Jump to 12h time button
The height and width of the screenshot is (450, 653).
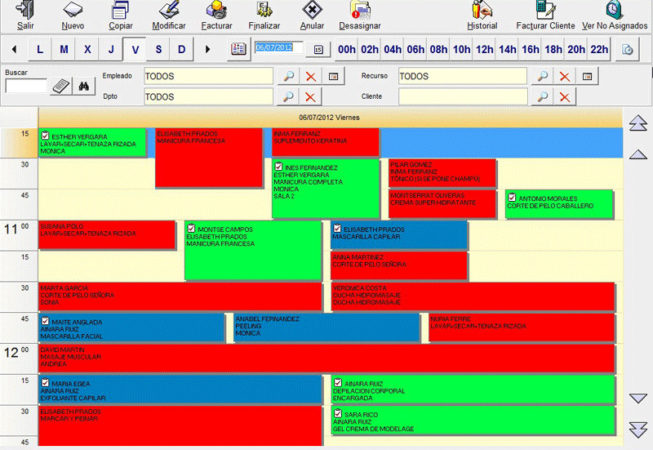coord(484,50)
